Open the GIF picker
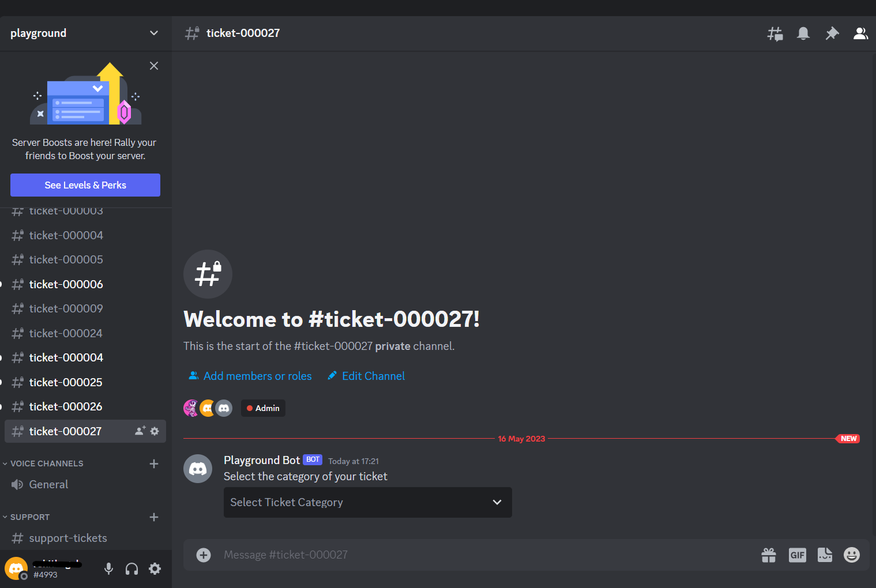Image resolution: width=876 pixels, height=588 pixels. 797,555
